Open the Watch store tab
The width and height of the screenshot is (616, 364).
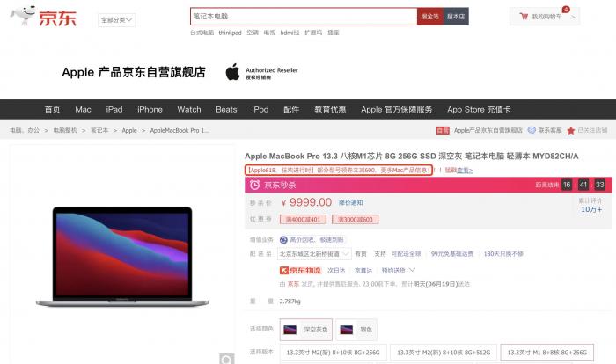pos(189,110)
